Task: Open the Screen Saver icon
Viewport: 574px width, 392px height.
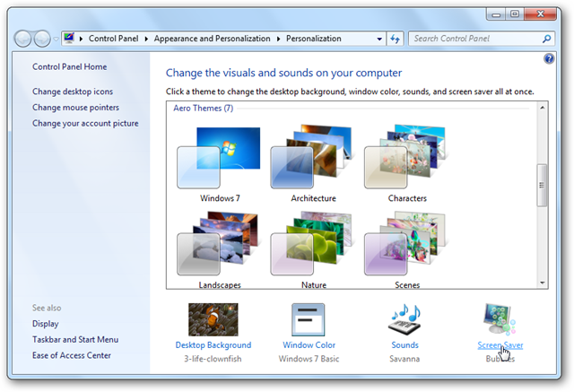Action: click(x=500, y=319)
